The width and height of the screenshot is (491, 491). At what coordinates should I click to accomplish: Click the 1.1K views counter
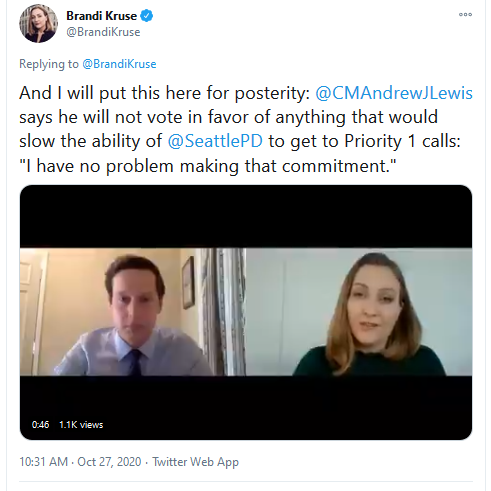(81, 425)
